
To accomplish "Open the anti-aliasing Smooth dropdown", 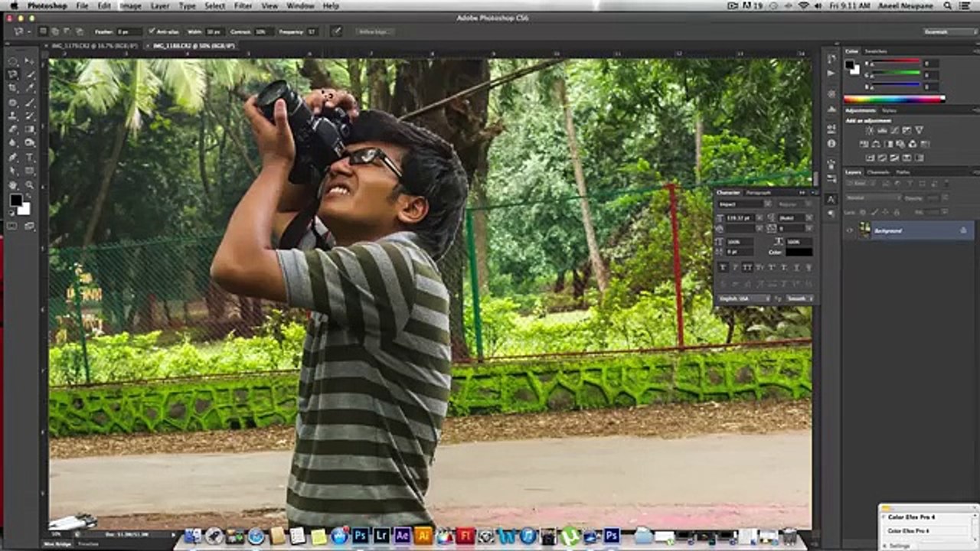I will point(799,298).
